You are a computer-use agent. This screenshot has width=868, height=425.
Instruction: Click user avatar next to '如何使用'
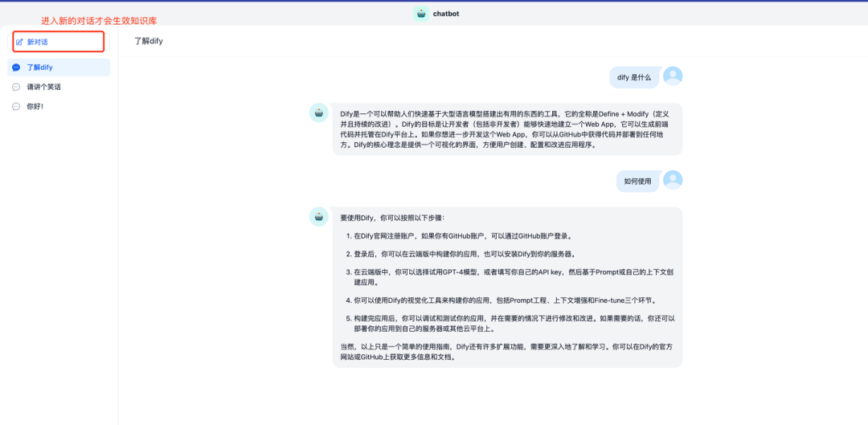[673, 180]
